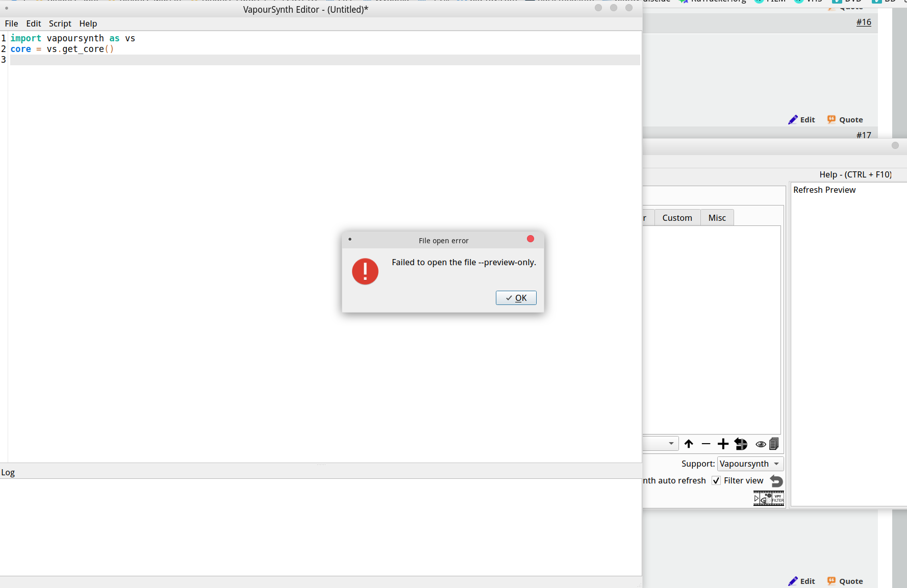Click the up arrow move icon
Viewport: 907px width, 588px height.
click(x=689, y=444)
